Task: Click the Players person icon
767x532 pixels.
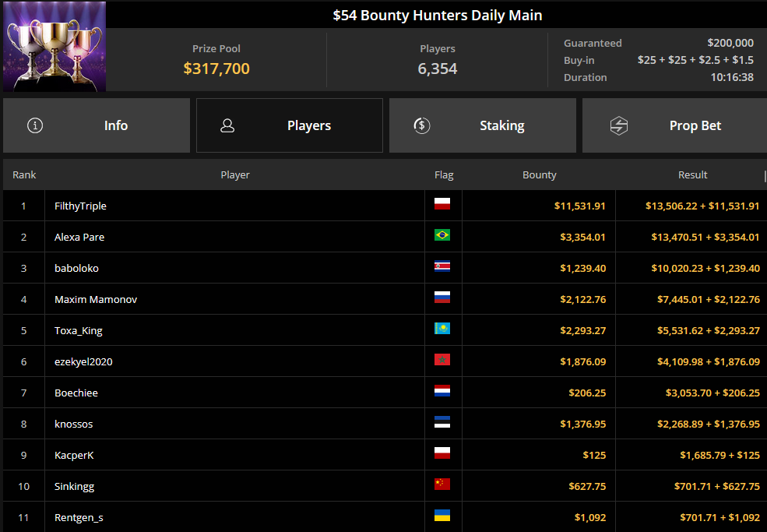Action: (x=227, y=125)
